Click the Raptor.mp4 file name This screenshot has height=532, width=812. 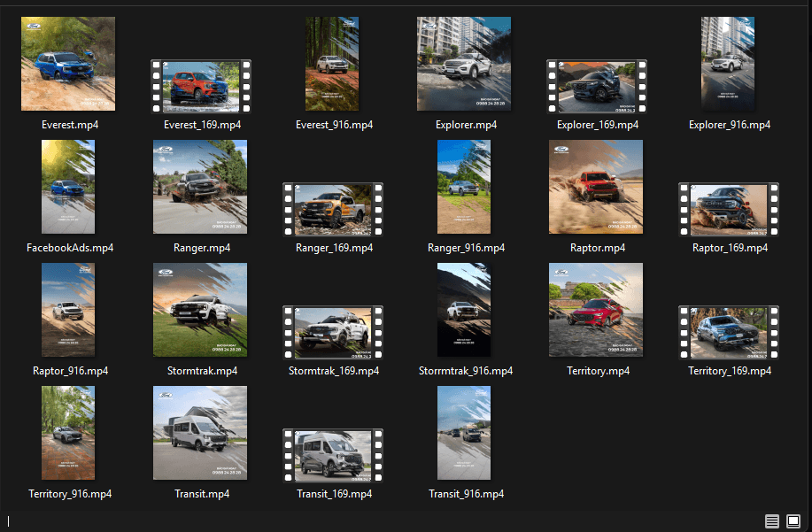pyautogui.click(x=598, y=248)
